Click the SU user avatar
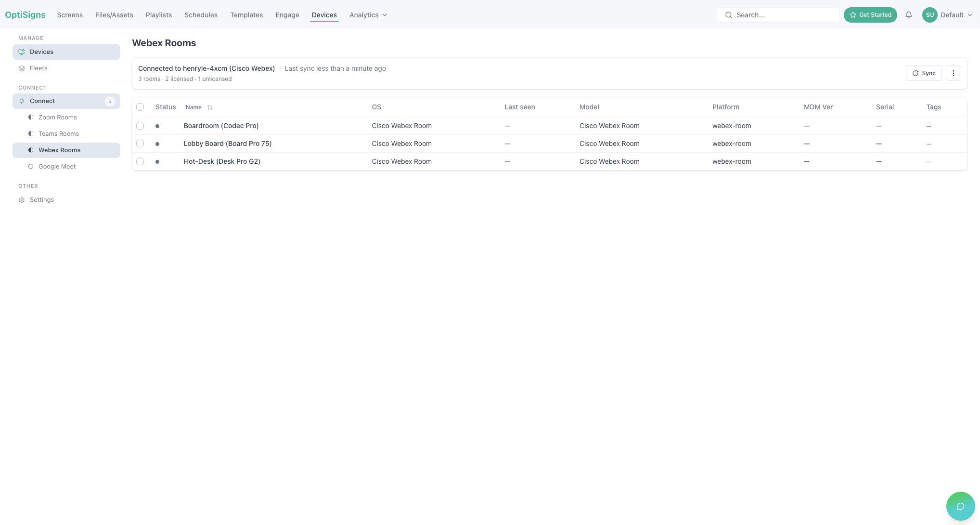The height and width of the screenshot is (525, 980). point(929,15)
